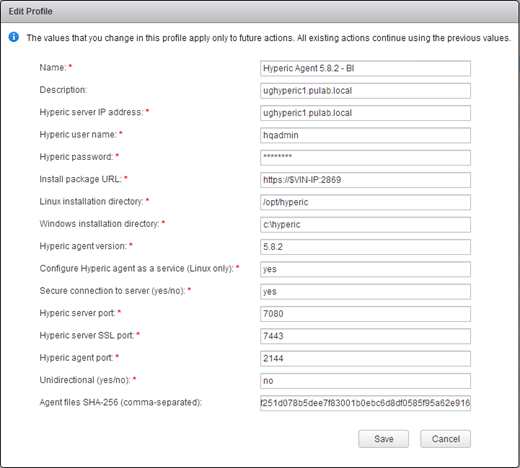This screenshot has width=520, height=468.
Task: Focus the Hyperic password field
Action: (365, 158)
